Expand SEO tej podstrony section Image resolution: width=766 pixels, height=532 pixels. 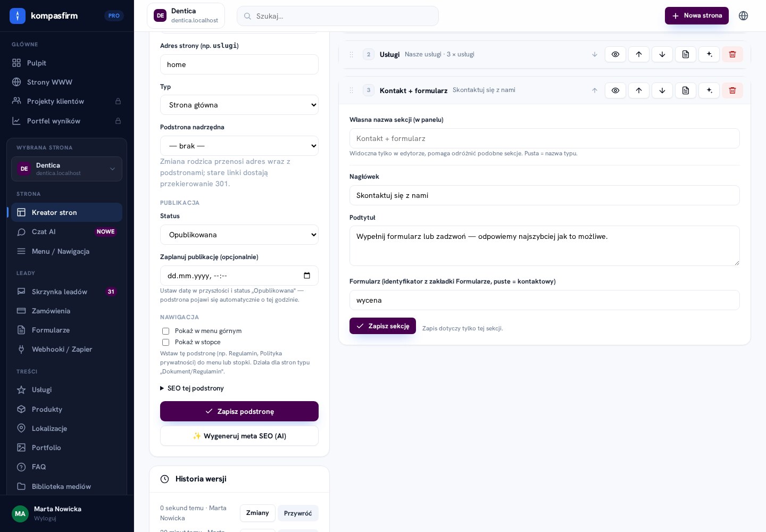[x=192, y=388]
